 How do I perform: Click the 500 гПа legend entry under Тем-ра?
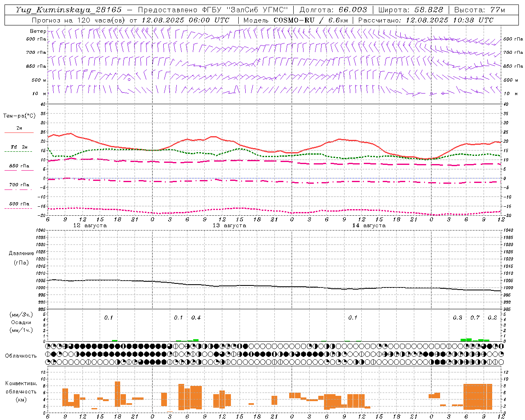coord(19,204)
